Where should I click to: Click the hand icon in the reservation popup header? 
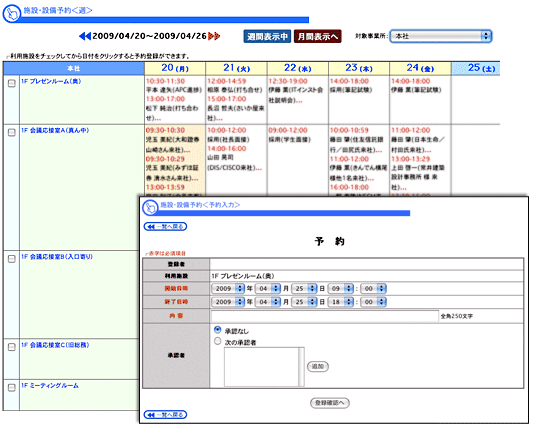click(x=150, y=207)
